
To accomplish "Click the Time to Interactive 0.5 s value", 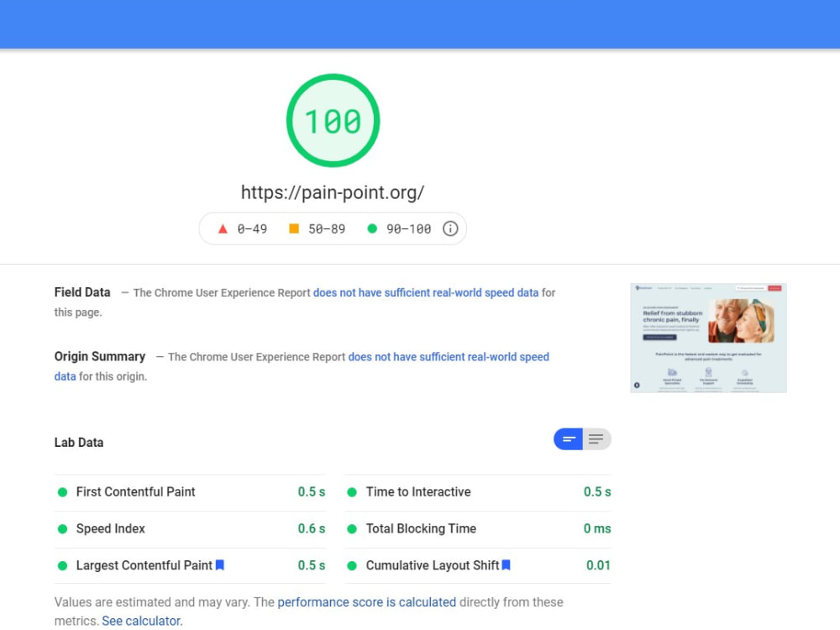I will click(x=597, y=491).
